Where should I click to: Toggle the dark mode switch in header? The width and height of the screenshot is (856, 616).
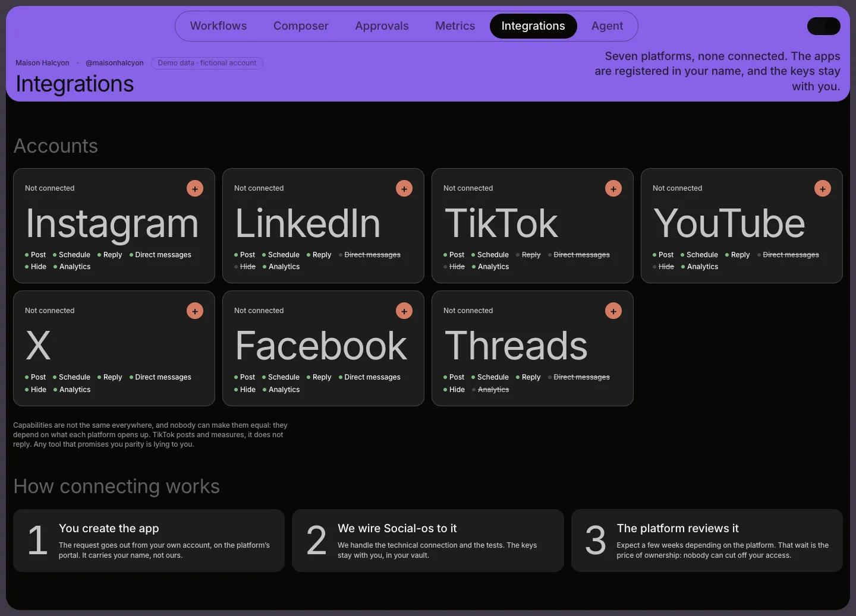tap(823, 26)
